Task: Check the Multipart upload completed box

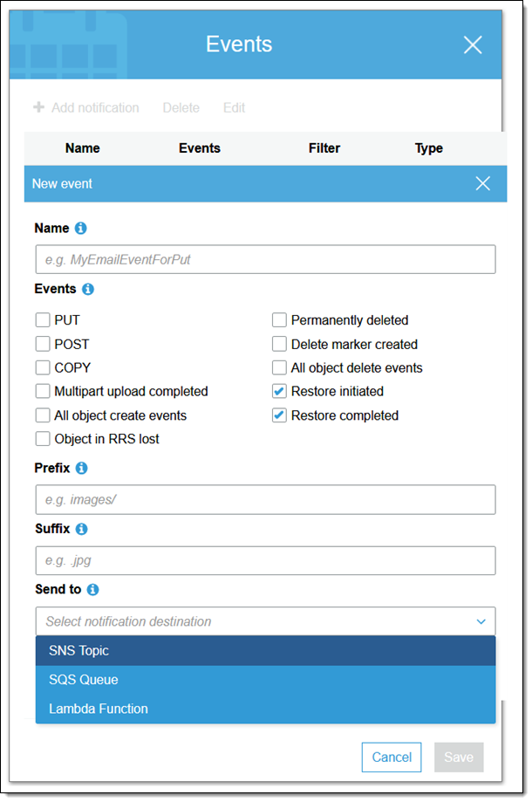Action: 43,392
